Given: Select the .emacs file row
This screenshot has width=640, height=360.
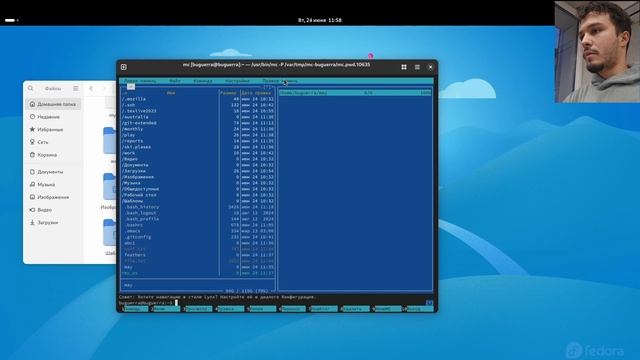Looking at the screenshot, I should [198, 231].
